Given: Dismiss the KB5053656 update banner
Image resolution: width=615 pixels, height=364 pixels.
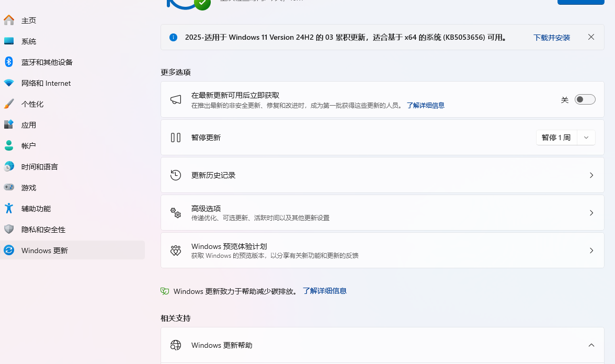Looking at the screenshot, I should pos(591,37).
